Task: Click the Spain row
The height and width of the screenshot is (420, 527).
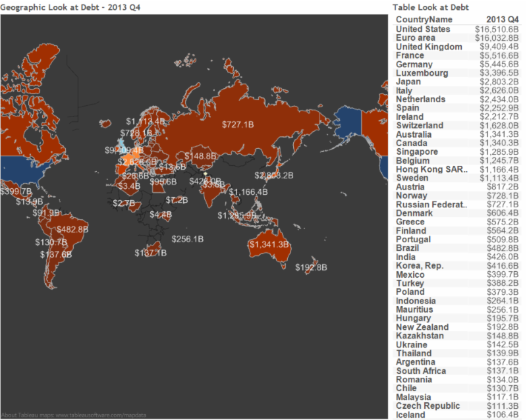Action: [457, 108]
